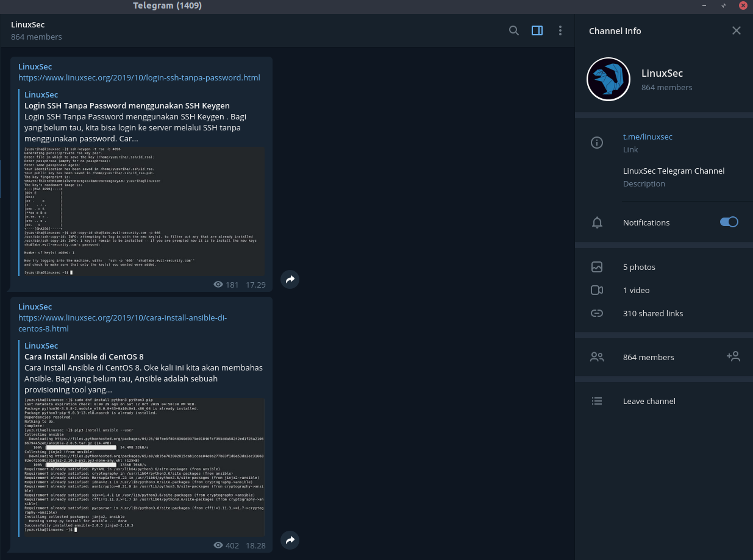753x560 pixels.
Task: Open the Ansible install terminal screenshot preview
Action: (x=144, y=467)
